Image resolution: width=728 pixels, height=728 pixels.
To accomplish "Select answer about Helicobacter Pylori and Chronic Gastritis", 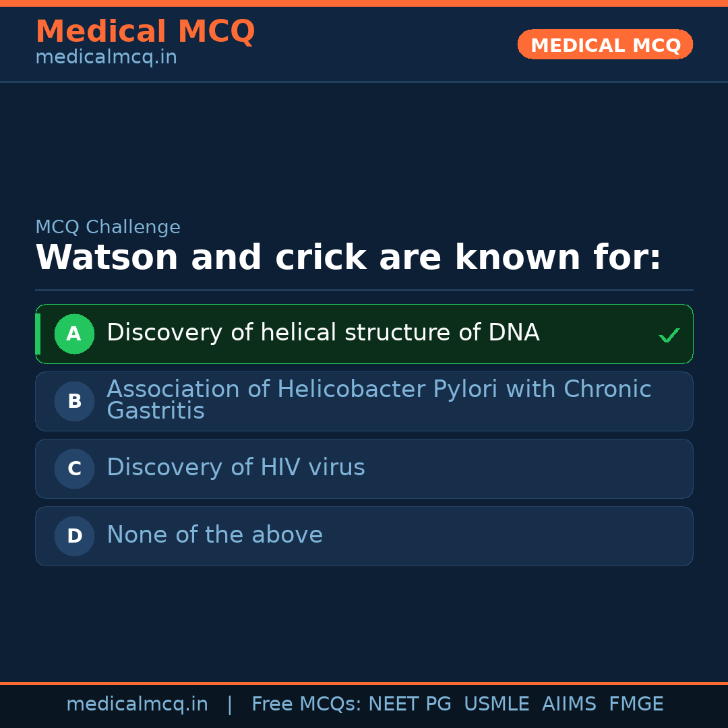I will 378,400.
